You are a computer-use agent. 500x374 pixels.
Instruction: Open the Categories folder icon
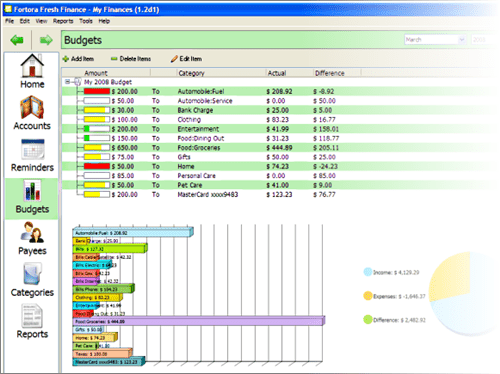tap(32, 274)
